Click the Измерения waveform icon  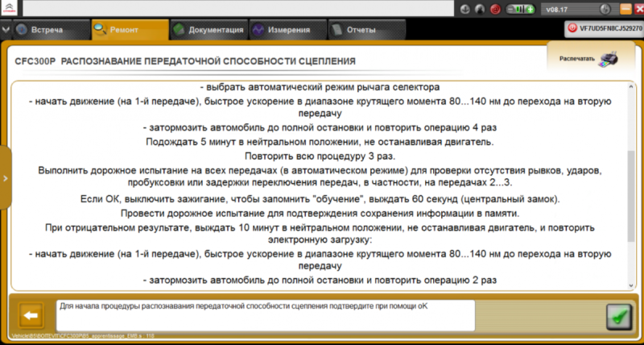pyautogui.click(x=258, y=30)
